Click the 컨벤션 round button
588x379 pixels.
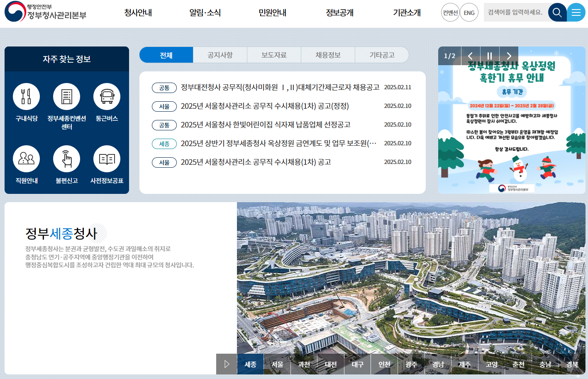pos(450,12)
